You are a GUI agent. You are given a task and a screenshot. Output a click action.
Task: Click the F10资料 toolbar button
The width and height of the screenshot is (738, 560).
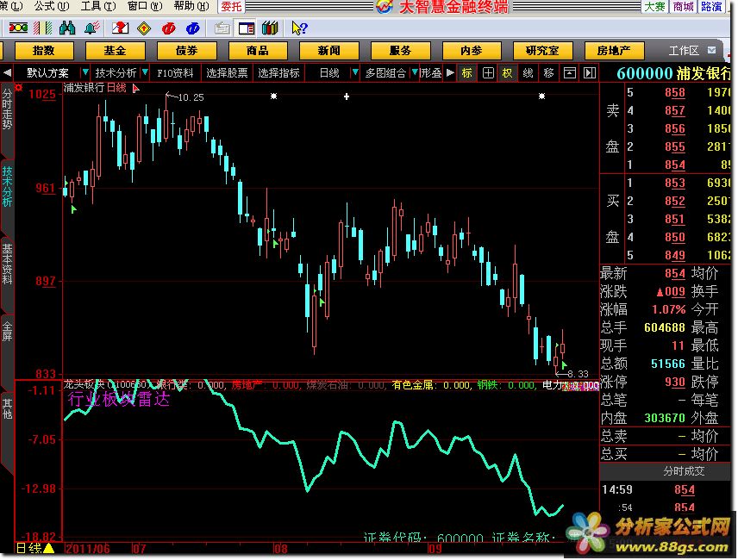(x=175, y=73)
